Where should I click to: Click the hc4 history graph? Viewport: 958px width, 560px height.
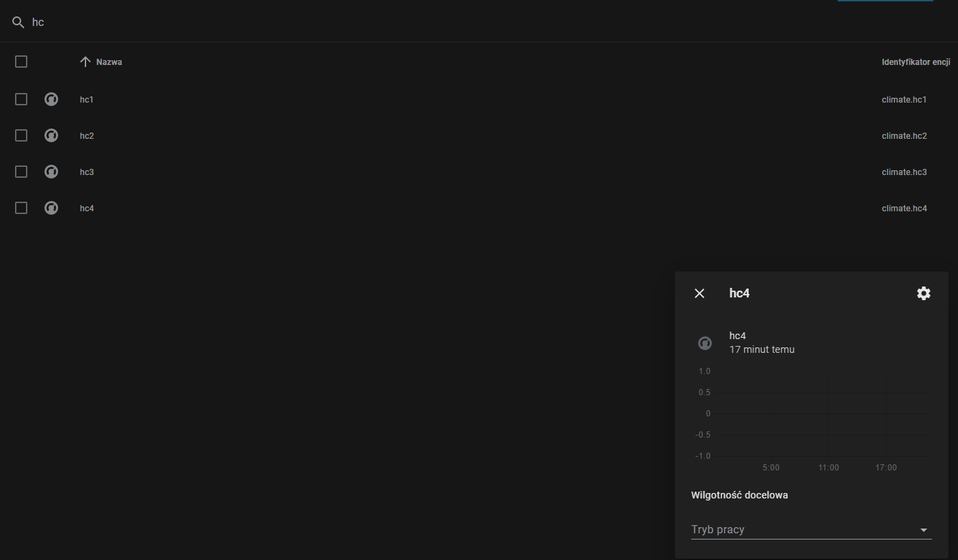coord(812,421)
